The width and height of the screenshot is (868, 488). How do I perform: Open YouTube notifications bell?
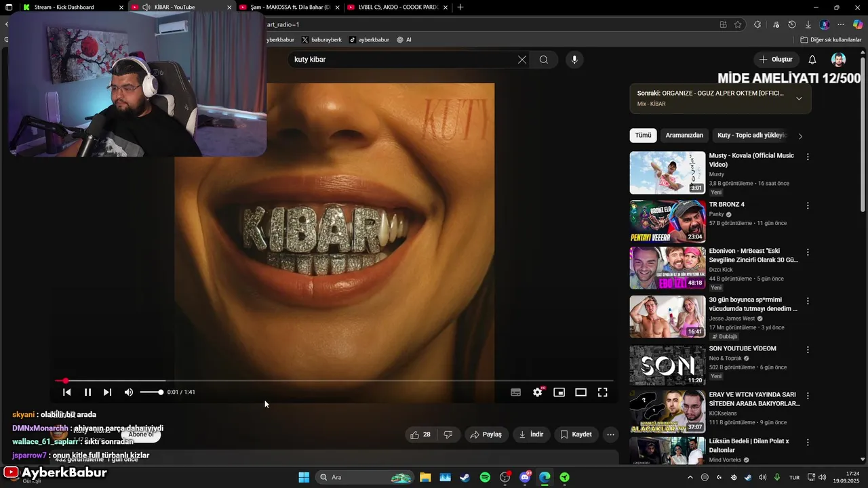coord(812,60)
